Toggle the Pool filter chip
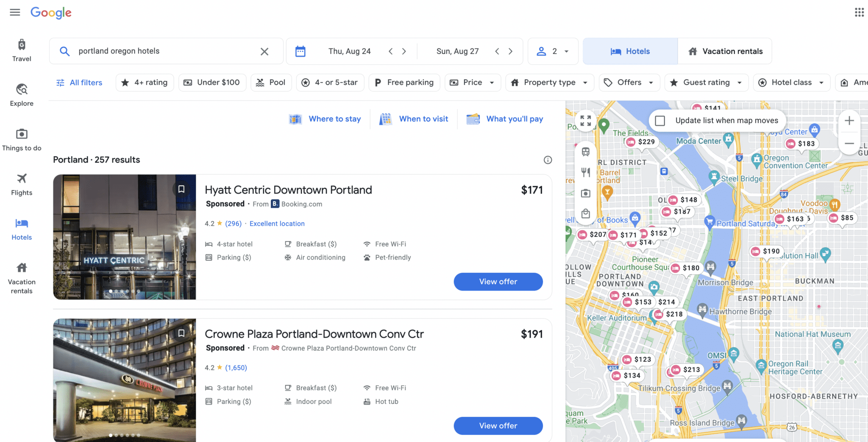Viewport: 868px width, 442px height. 271,82
